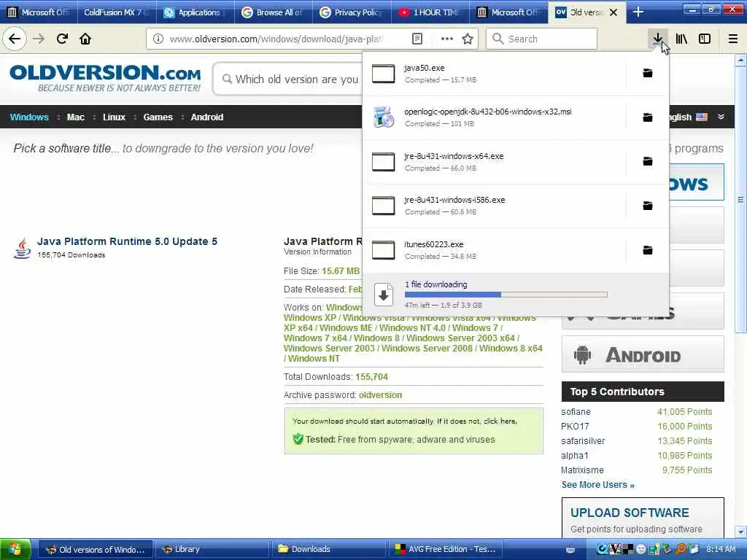The height and width of the screenshot is (560, 747).
Task: Go to the browser home page
Action: [x=85, y=39]
